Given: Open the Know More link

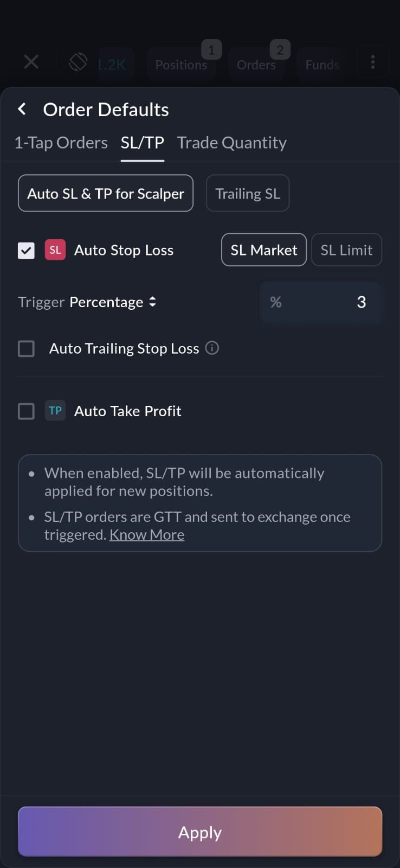Looking at the screenshot, I should coord(147,535).
